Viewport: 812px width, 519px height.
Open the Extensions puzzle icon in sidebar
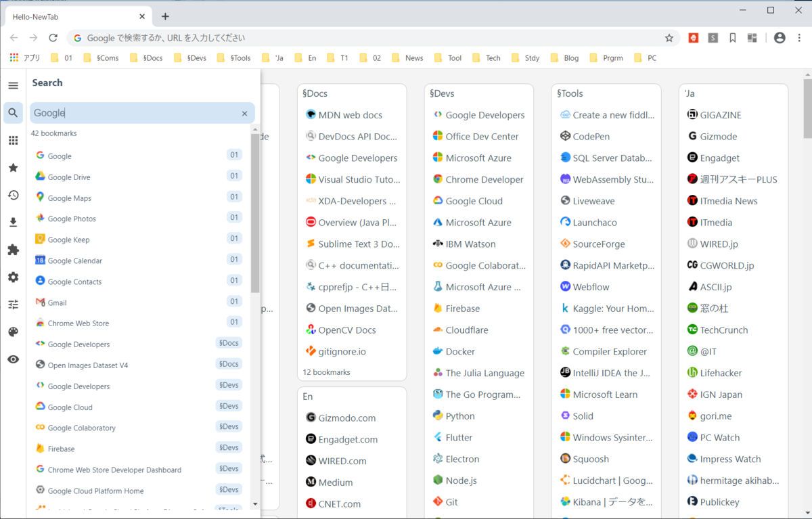pyautogui.click(x=13, y=250)
